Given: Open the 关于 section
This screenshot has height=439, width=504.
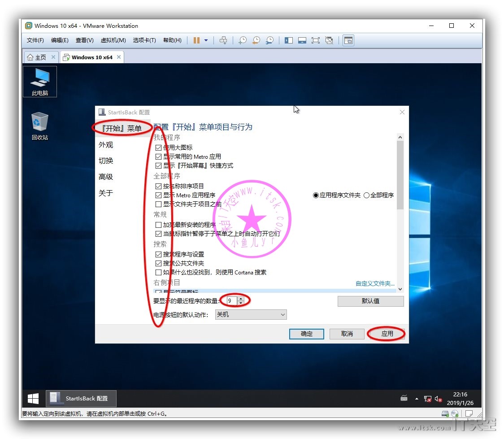Looking at the screenshot, I should (106, 193).
